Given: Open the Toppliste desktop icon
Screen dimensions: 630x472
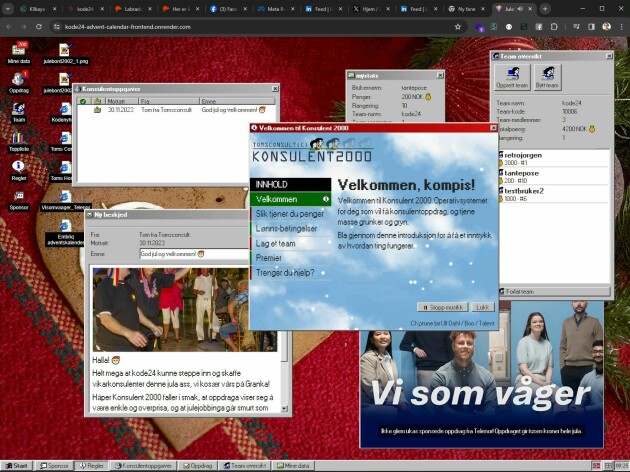Looking at the screenshot, I should coord(18,141).
